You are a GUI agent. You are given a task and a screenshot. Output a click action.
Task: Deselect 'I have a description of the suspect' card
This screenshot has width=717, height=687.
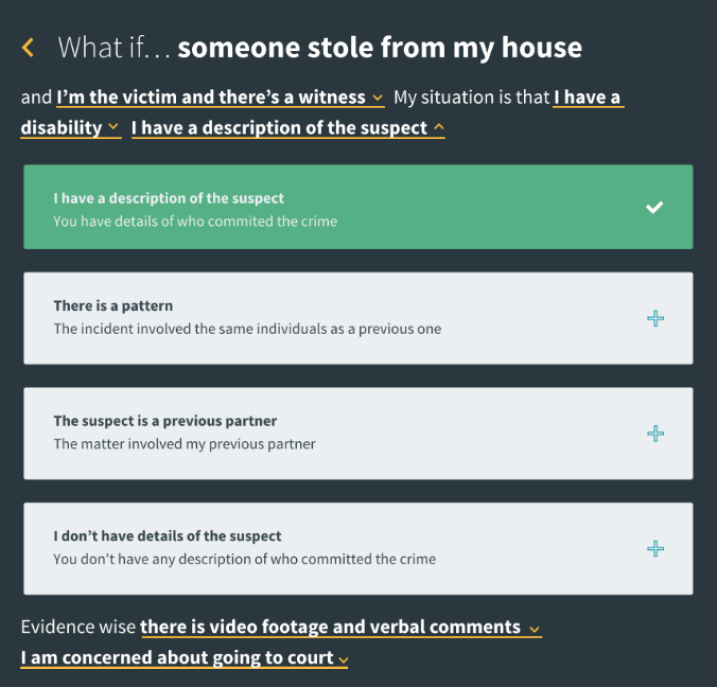[x=357, y=208]
